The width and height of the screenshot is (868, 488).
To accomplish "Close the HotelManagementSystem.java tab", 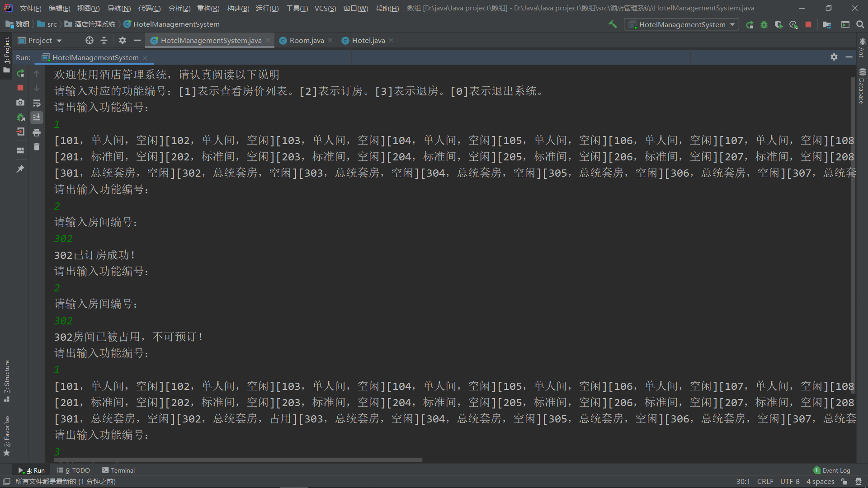I will click(268, 40).
